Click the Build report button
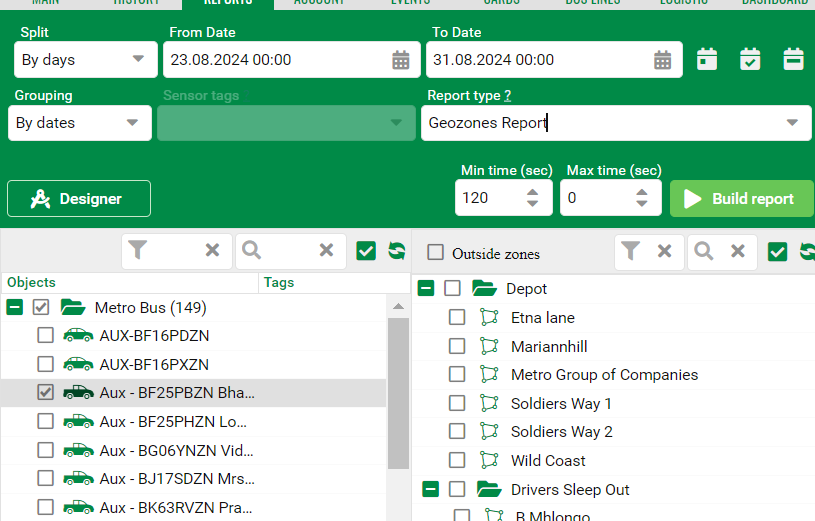The height and width of the screenshot is (521, 815). (x=739, y=199)
